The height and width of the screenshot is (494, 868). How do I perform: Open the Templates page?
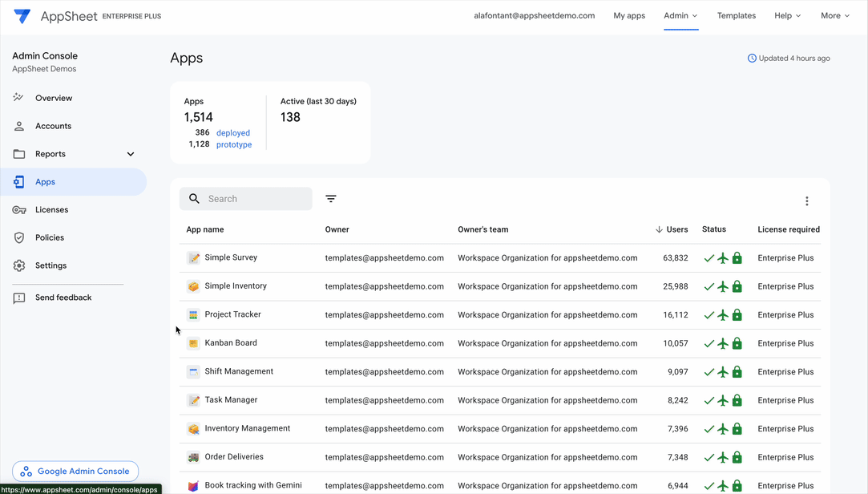click(x=736, y=16)
